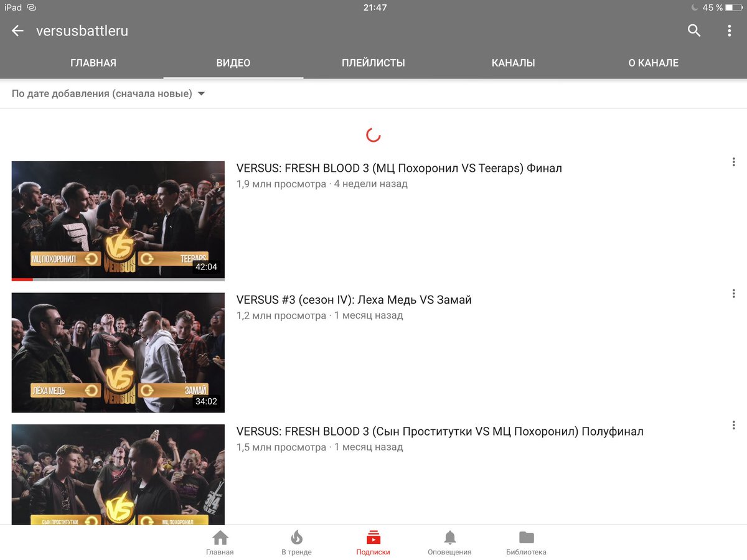Viewport: 747px width, 560px height.
Task: Tap the iPad carrier label in status bar
Action: (13, 7)
